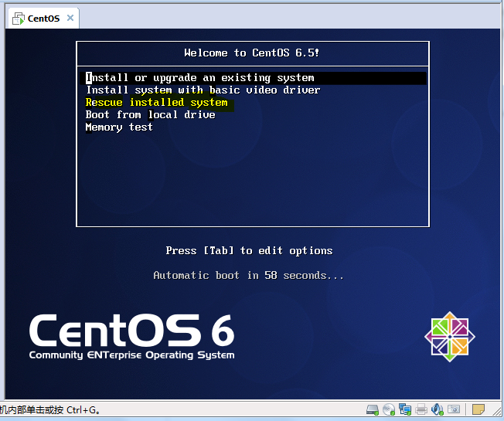Screen dimensions: 504x421
Task: Click the CD/DVD drive status icon
Action: click(x=389, y=409)
